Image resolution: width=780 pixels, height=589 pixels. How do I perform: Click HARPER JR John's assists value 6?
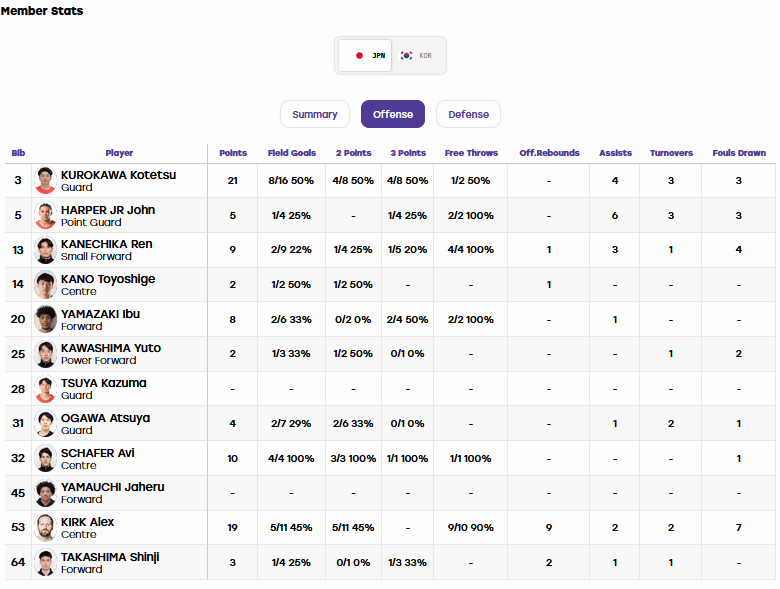pos(615,215)
